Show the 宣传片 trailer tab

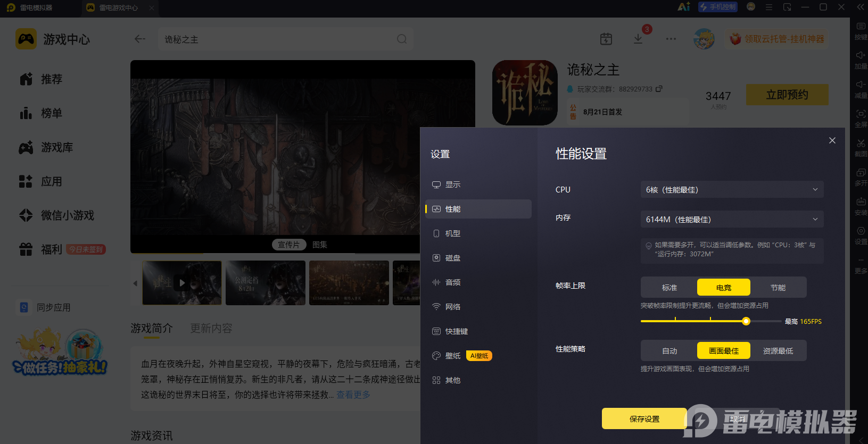pos(289,245)
